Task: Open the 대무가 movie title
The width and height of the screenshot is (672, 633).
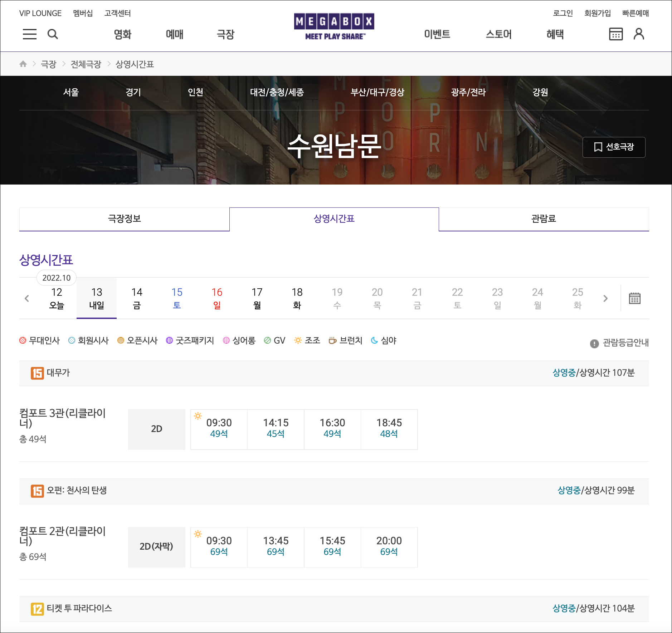Action: click(x=58, y=373)
